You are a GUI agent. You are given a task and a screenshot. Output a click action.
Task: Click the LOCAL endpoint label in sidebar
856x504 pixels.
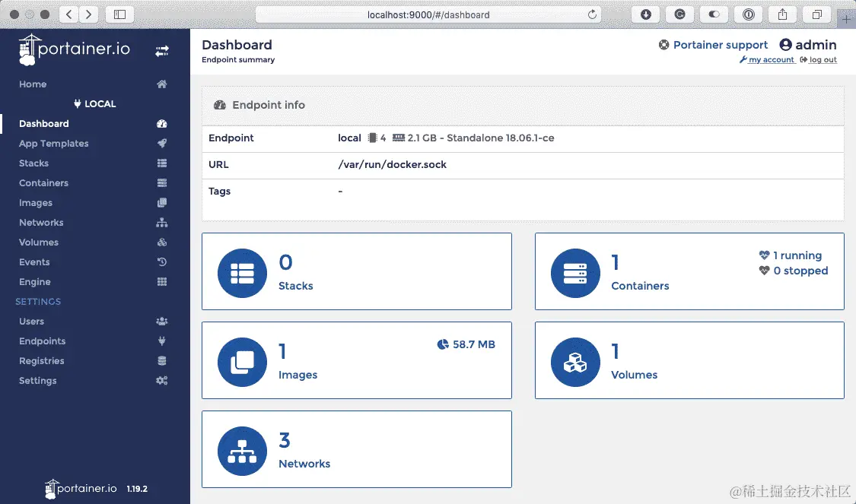(95, 103)
